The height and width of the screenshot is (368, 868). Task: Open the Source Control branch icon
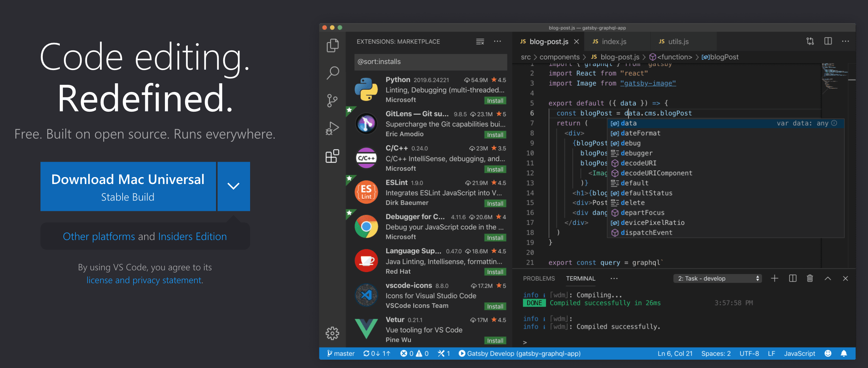tap(332, 101)
